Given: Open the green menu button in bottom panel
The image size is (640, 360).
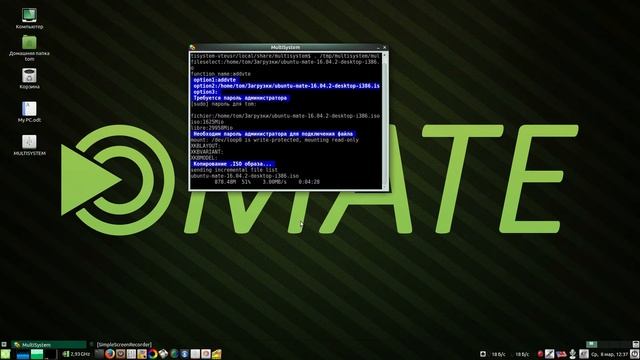Looking at the screenshot, I should pos(5,354).
